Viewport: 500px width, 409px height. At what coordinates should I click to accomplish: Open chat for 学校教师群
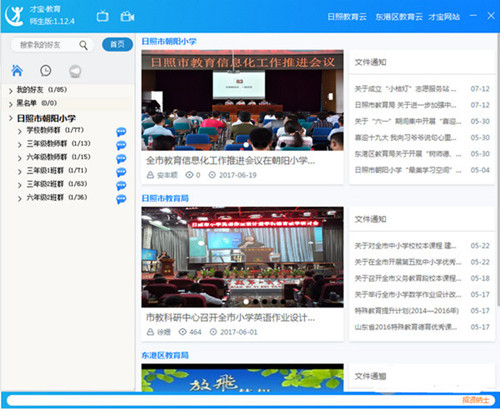pyautogui.click(x=121, y=132)
